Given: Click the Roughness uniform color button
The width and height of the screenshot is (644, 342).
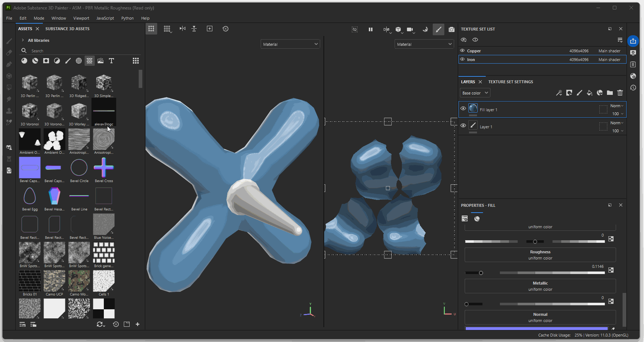Looking at the screenshot, I should [540, 255].
